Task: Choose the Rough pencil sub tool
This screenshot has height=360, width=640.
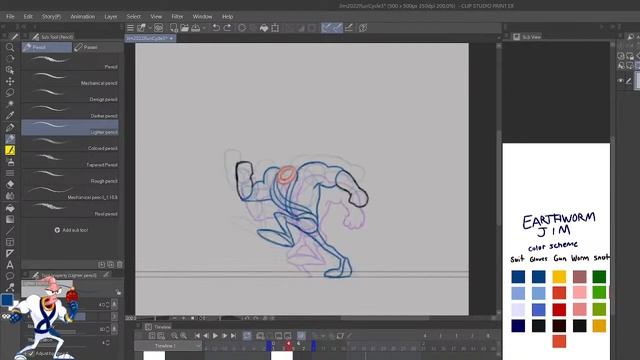Action: click(x=70, y=176)
